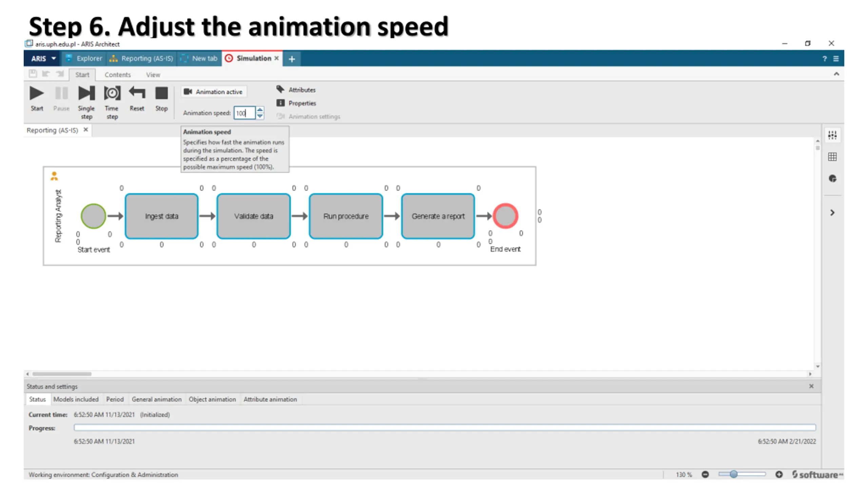Click the Single step icon
Viewport: 868px width, 488px height.
click(x=86, y=94)
